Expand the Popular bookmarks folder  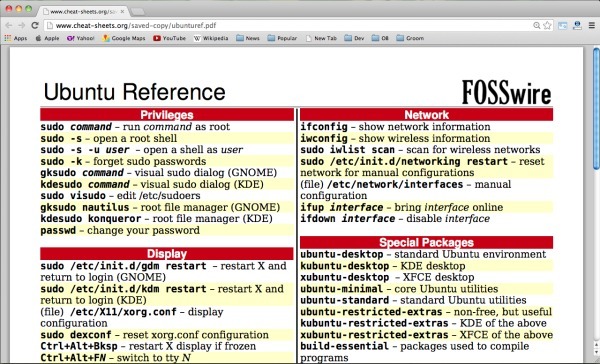(x=282, y=38)
